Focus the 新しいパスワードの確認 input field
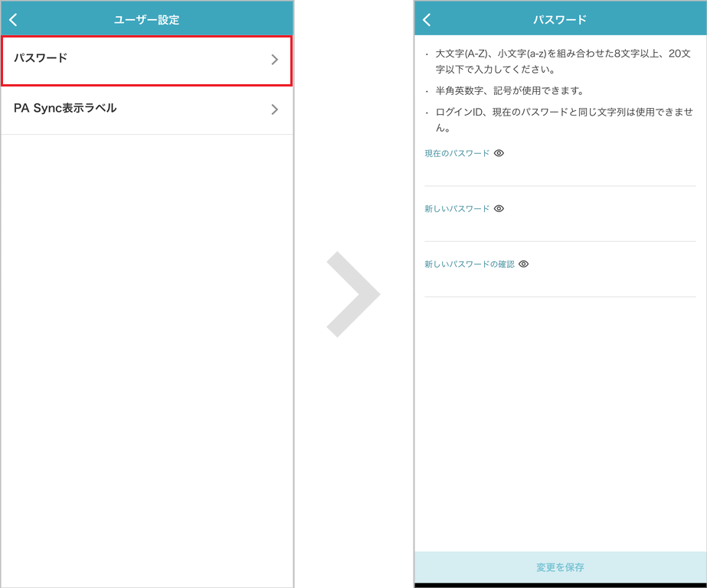The width and height of the screenshot is (707, 588). [x=560, y=283]
